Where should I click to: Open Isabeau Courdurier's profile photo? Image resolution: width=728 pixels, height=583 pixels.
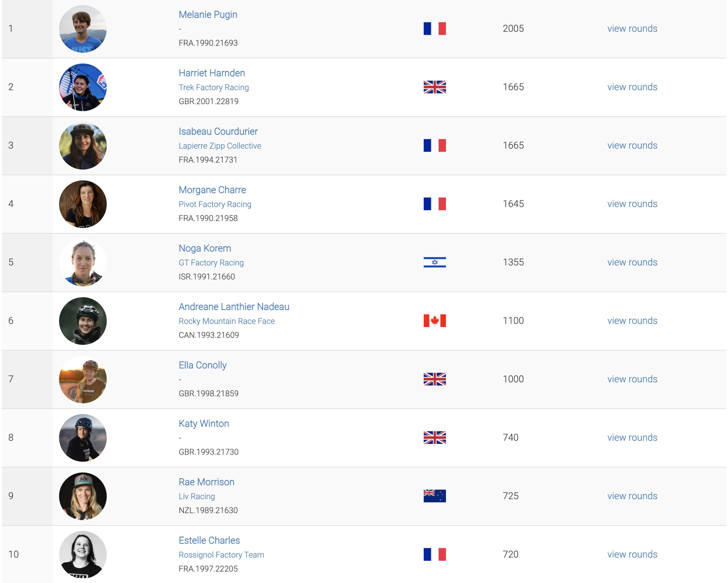click(x=83, y=145)
